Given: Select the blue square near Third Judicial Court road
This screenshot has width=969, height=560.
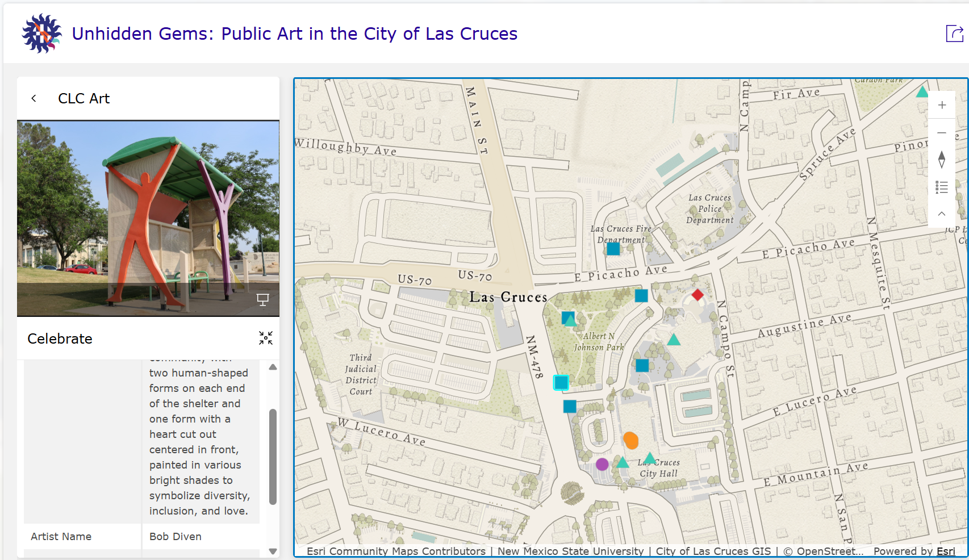Looking at the screenshot, I should (570, 406).
